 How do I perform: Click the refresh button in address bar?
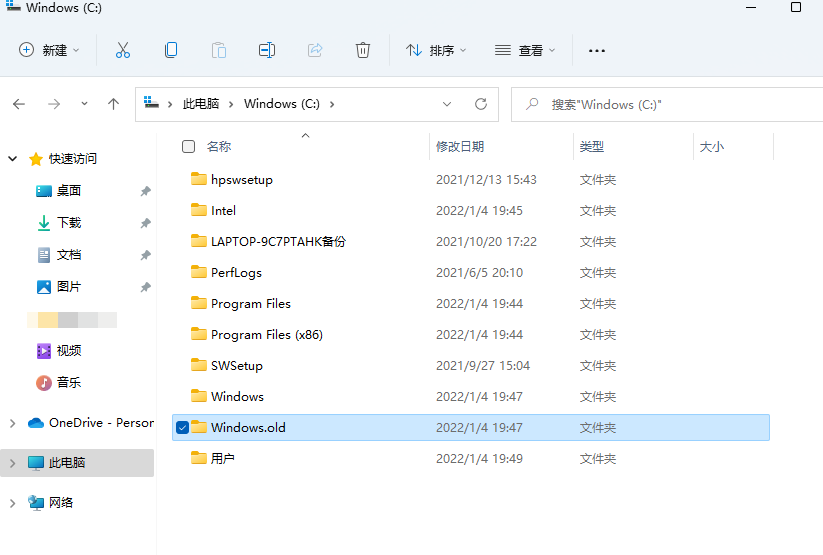coord(481,104)
